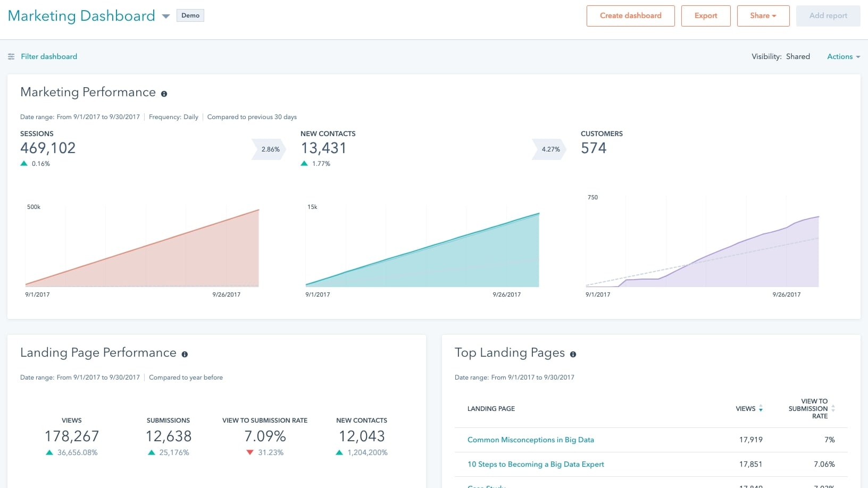
Task: Click the Top Landing Pages info icon
Action: 573,353
